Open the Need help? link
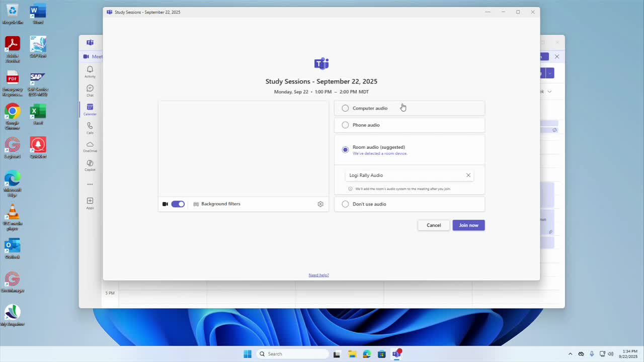Viewport: 644px width, 362px height. (x=318, y=275)
